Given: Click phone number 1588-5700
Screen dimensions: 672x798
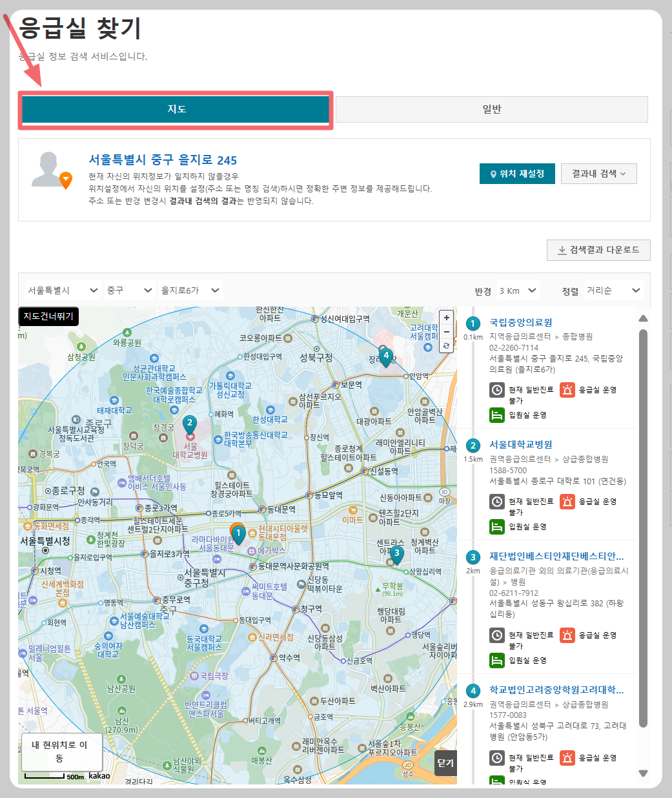Looking at the screenshot, I should 508,470.
